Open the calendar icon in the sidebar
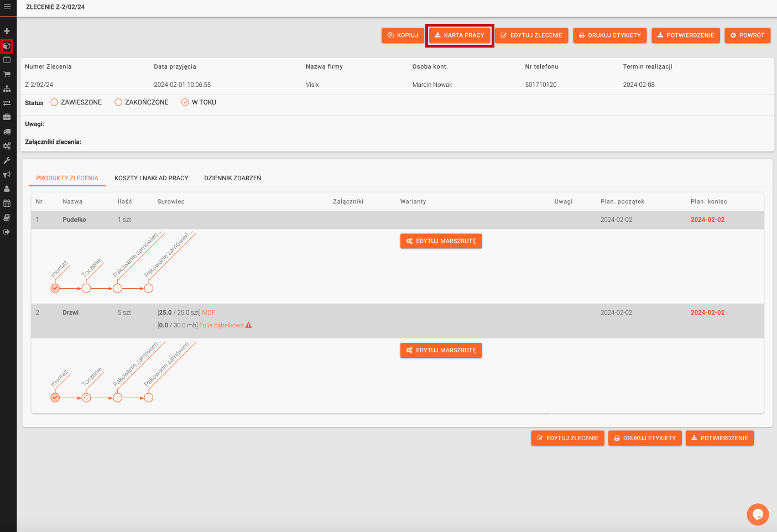777x532 pixels. tap(7, 203)
